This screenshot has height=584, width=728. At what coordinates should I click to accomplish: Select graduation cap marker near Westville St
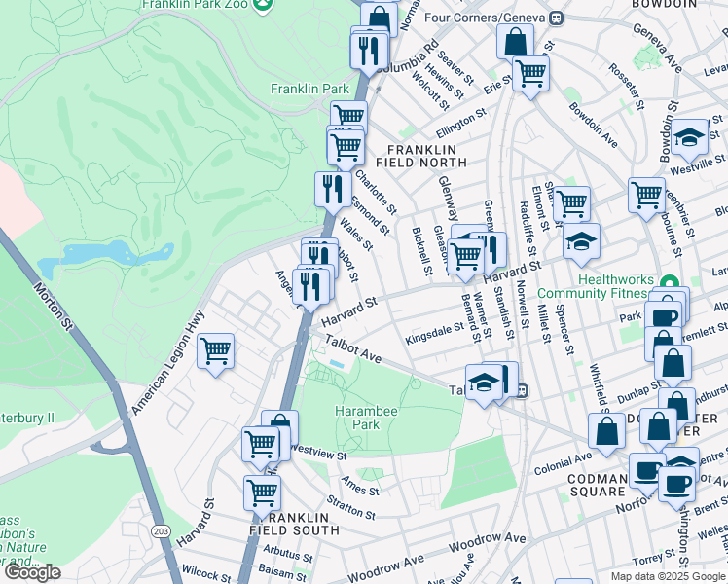pos(689,138)
